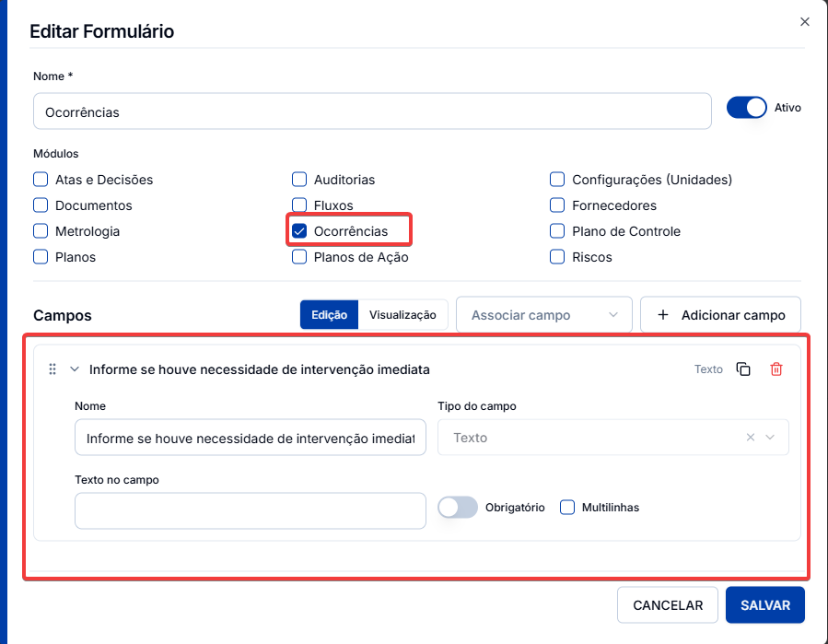Duplicate the field with the copy icon
This screenshot has height=644, width=828.
click(743, 369)
